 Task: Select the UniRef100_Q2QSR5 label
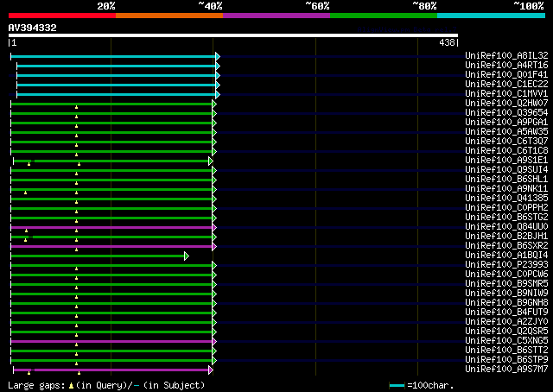click(x=506, y=332)
